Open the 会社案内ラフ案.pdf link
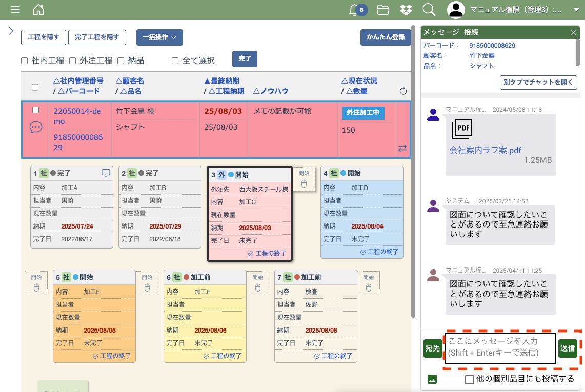This screenshot has height=392, width=585. click(485, 151)
